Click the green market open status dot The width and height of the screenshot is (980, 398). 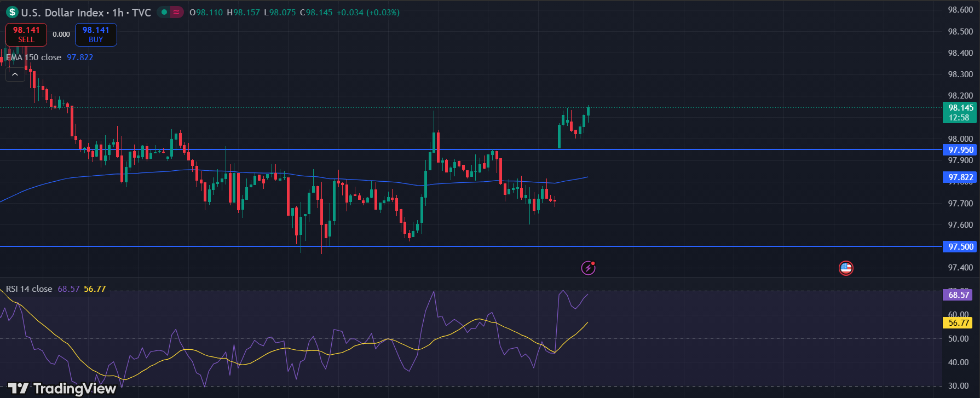point(164,12)
